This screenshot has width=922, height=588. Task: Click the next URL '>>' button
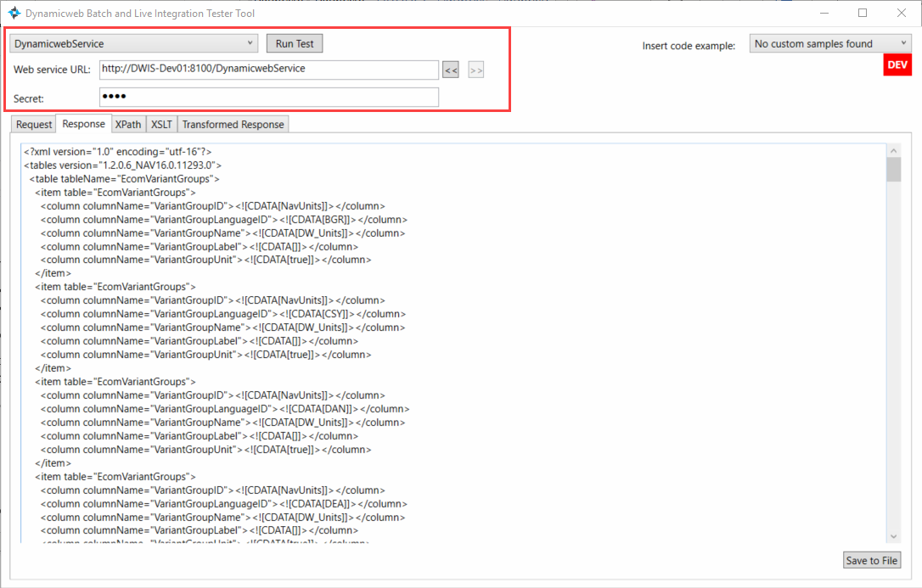[476, 70]
